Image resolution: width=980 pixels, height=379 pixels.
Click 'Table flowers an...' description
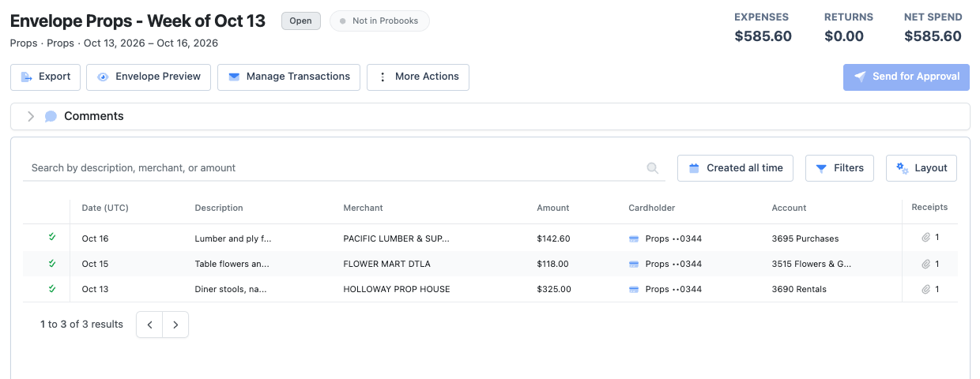232,264
